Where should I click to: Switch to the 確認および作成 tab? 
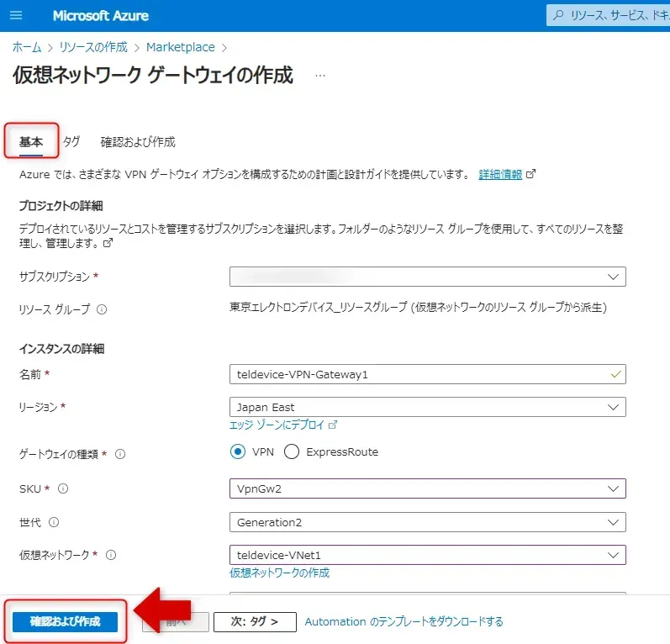(138, 142)
